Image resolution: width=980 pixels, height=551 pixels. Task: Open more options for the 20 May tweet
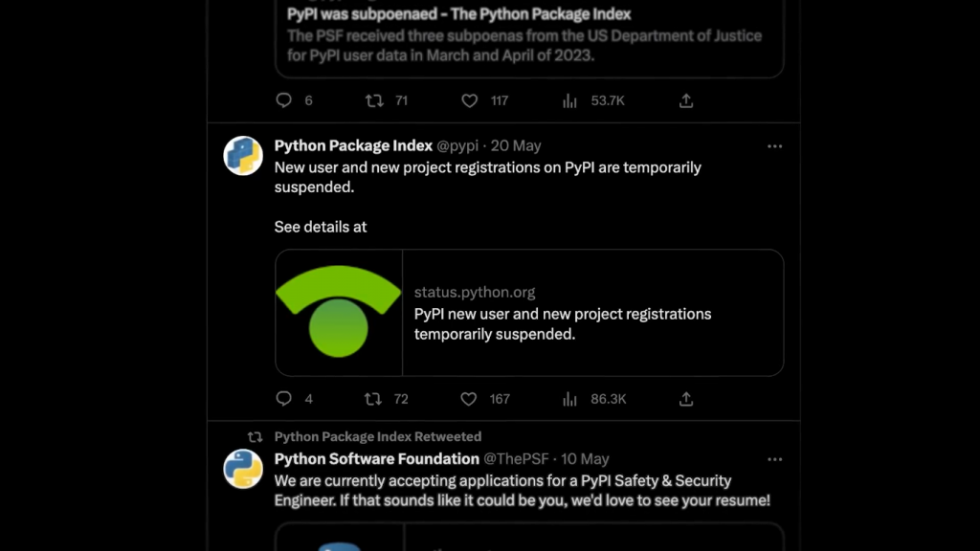tap(775, 146)
